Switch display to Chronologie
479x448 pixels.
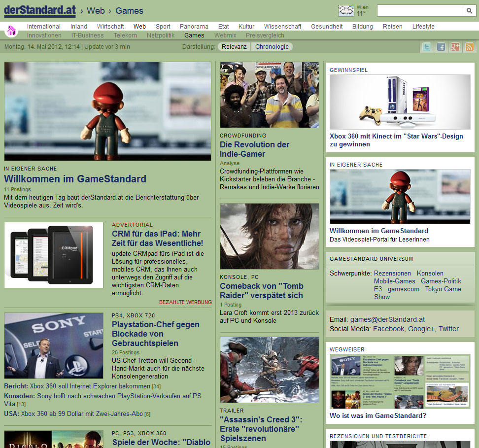(x=272, y=47)
